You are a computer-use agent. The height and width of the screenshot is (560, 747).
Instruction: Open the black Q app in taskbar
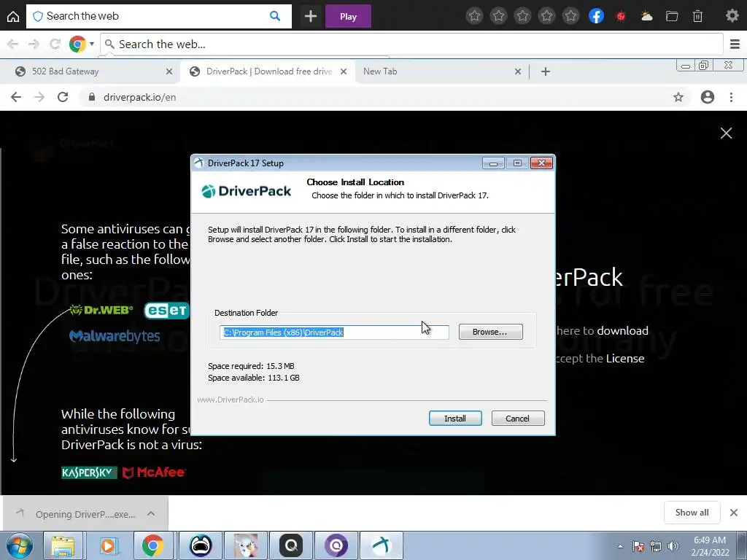(x=291, y=545)
